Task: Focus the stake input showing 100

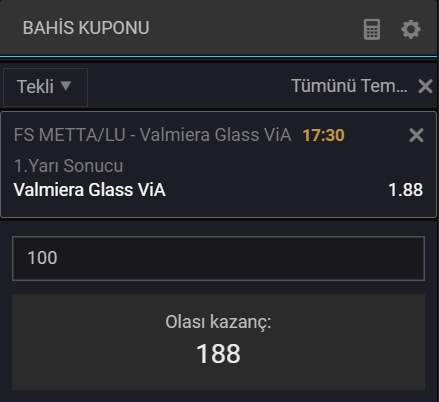Action: 218,258
